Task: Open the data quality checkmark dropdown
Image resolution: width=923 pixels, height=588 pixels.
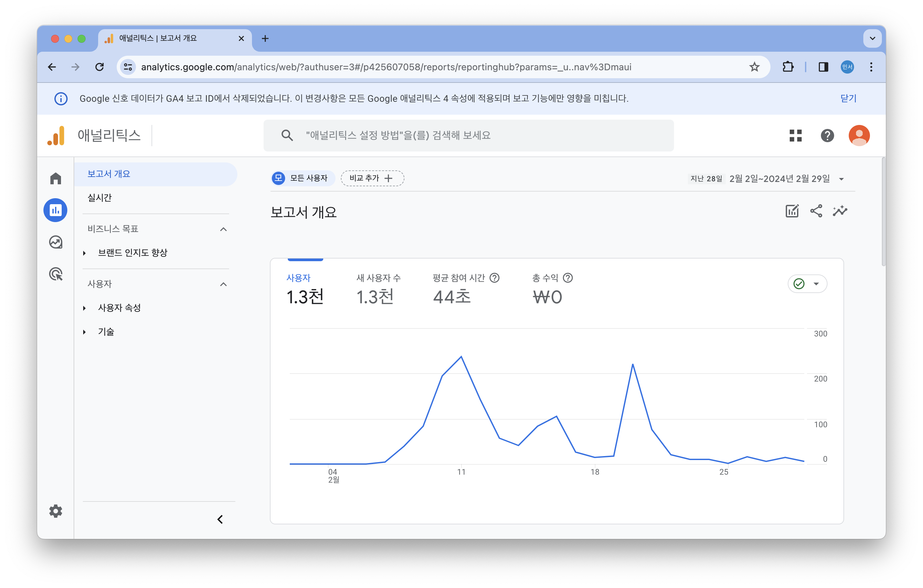Action: click(807, 284)
